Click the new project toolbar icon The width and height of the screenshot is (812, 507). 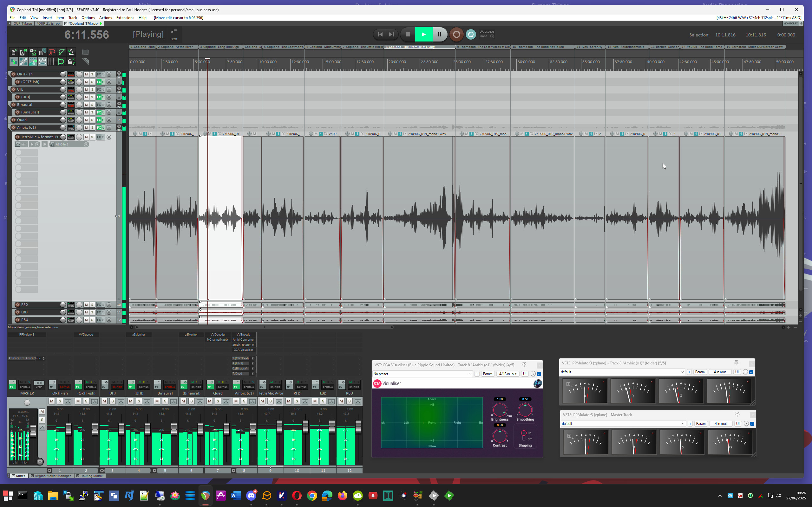point(14,52)
